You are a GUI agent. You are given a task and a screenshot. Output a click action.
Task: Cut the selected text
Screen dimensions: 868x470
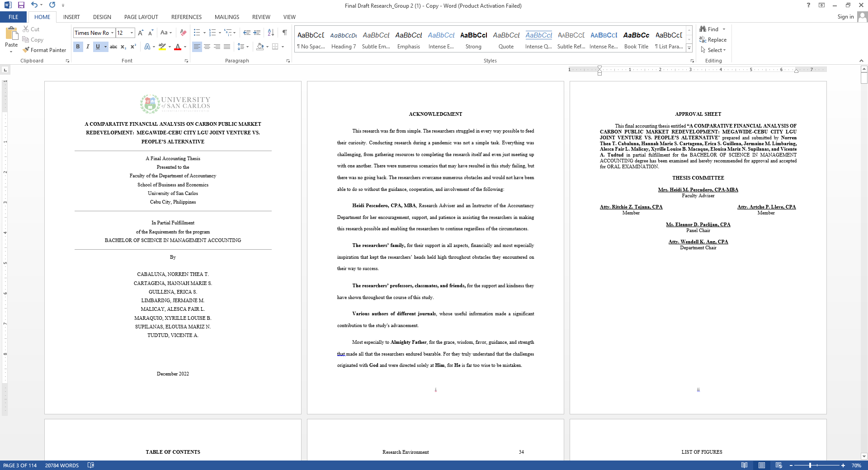(x=31, y=29)
